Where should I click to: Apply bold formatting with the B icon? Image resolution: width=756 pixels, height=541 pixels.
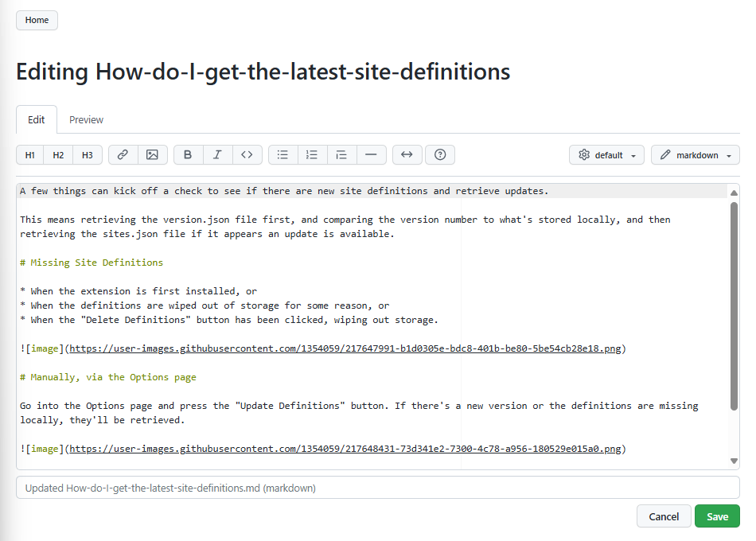(188, 155)
